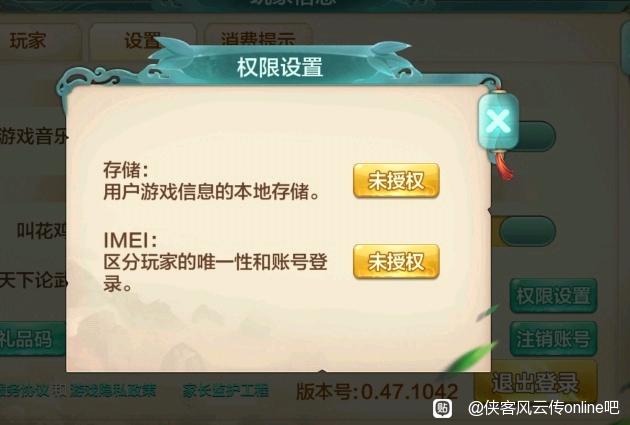Authorize IMEI via its 未授权 button

click(x=396, y=262)
